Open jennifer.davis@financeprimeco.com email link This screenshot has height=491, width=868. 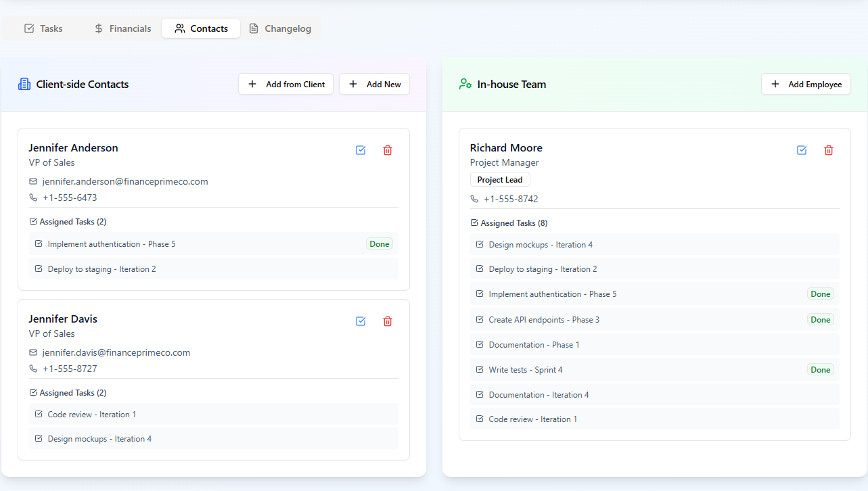(x=116, y=352)
